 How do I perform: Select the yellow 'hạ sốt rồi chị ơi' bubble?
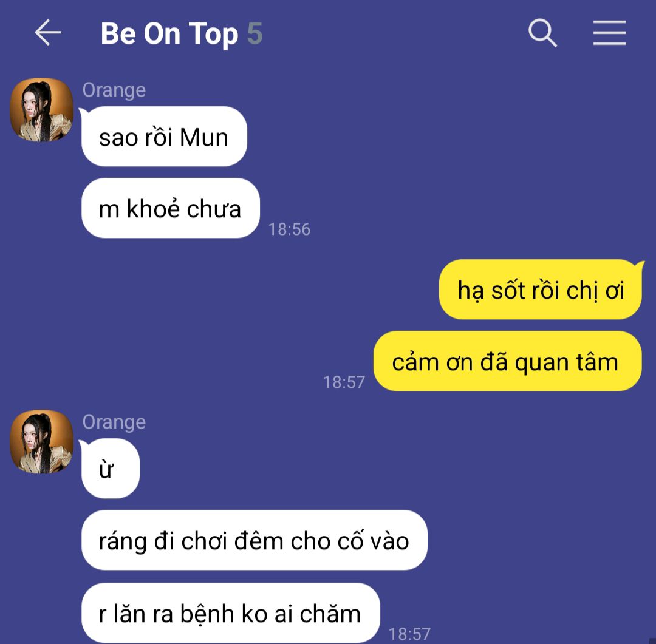[x=540, y=290]
